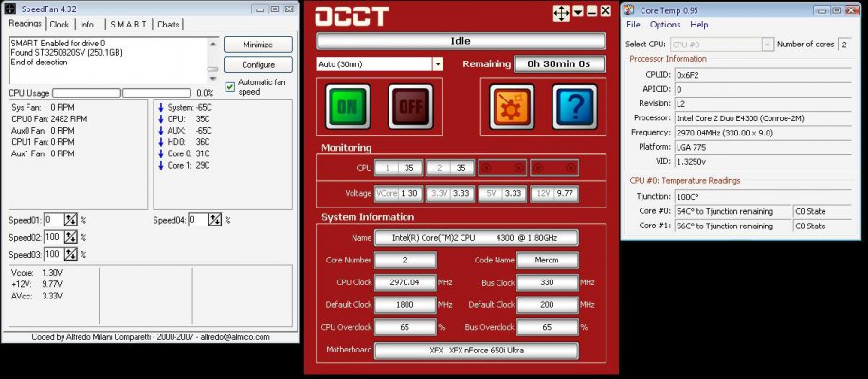Click Core #1 56C° to Tjunction remaining
The height and width of the screenshot is (379, 868).
(x=732, y=226)
